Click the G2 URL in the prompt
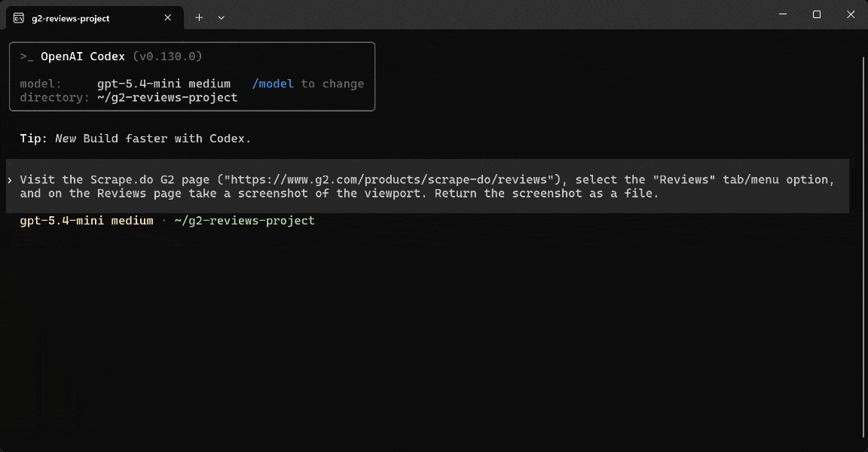Viewport: 868px width, 452px height. [x=389, y=179]
